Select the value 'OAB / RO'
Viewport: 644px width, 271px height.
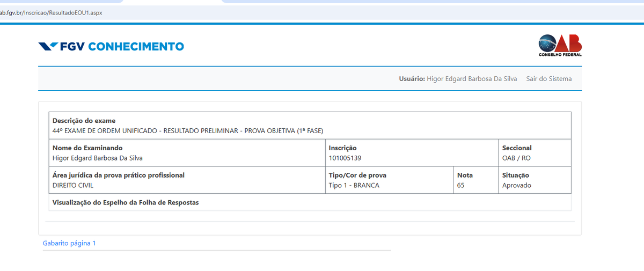516,158
